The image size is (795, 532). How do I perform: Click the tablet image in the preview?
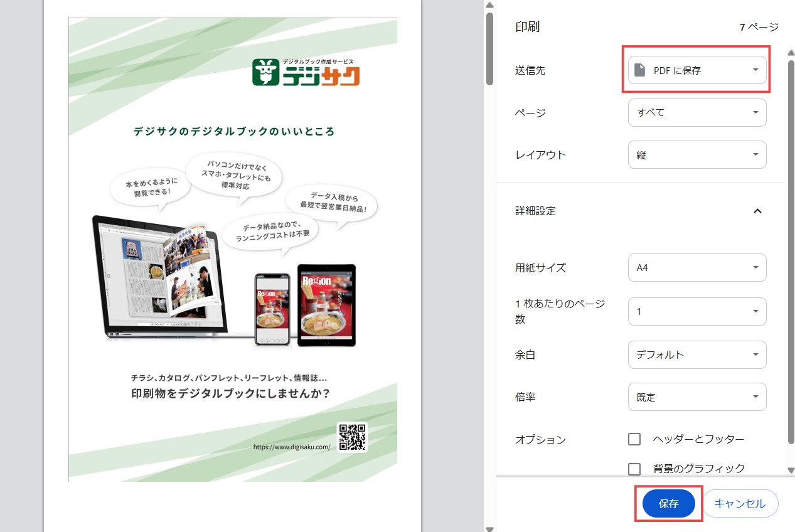326,306
